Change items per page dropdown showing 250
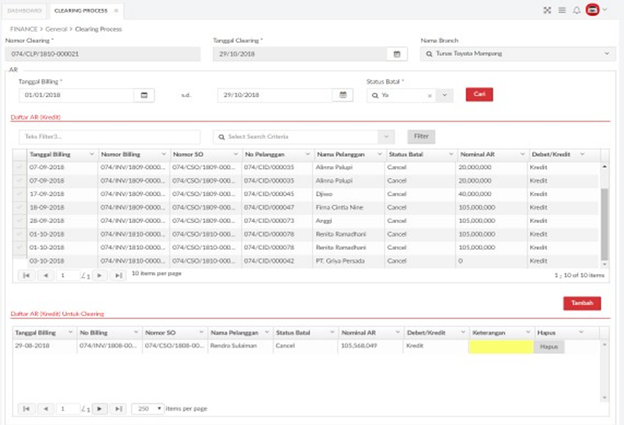The width and height of the screenshot is (624, 425). coord(148,409)
